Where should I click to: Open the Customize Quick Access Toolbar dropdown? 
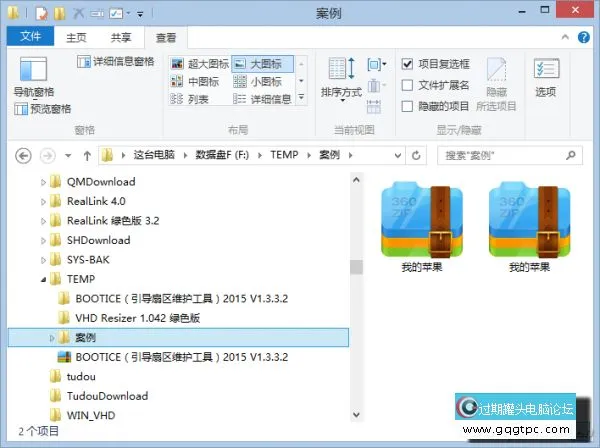(140, 15)
